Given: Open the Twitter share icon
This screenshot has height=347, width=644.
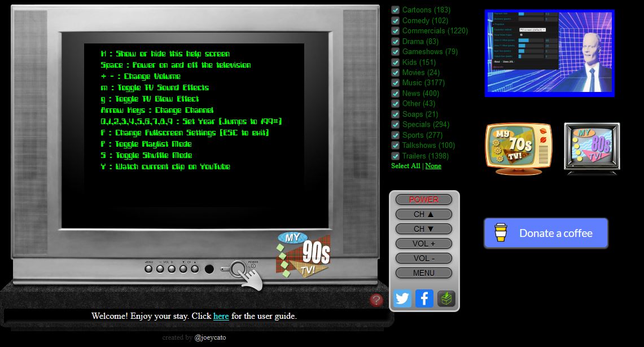Looking at the screenshot, I should pyautogui.click(x=402, y=298).
